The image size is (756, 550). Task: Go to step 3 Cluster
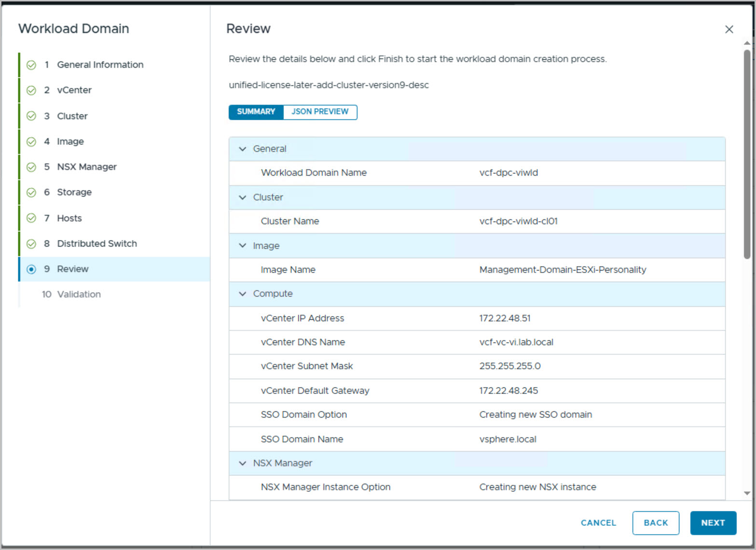click(114, 116)
